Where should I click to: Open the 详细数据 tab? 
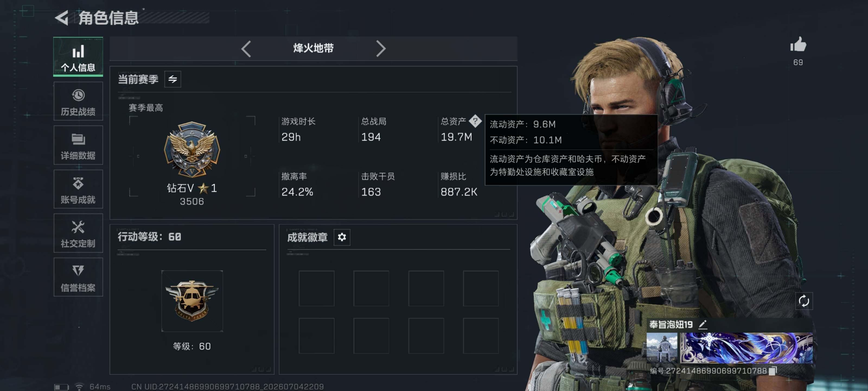78,145
